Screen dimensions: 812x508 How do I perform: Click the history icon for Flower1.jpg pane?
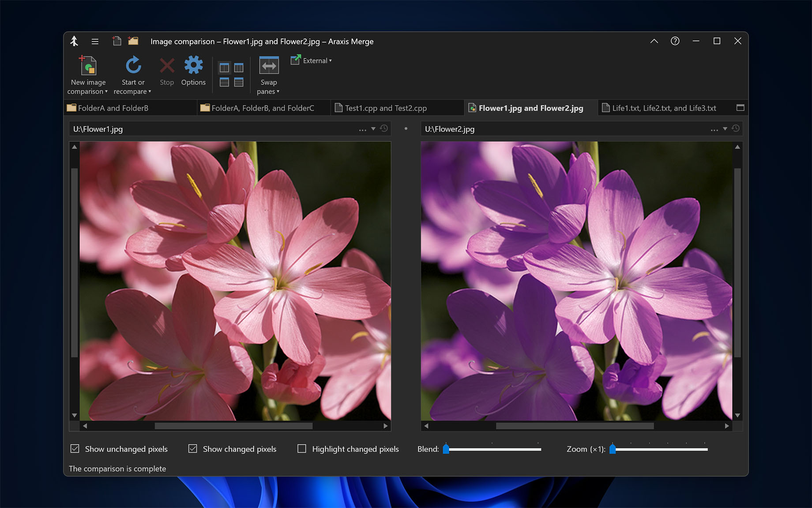pyautogui.click(x=383, y=129)
